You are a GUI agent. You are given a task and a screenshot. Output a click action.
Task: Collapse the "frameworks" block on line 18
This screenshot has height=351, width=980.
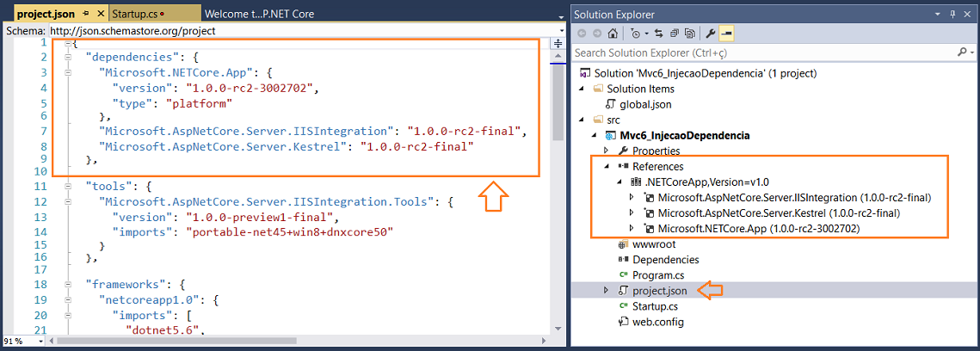67,285
